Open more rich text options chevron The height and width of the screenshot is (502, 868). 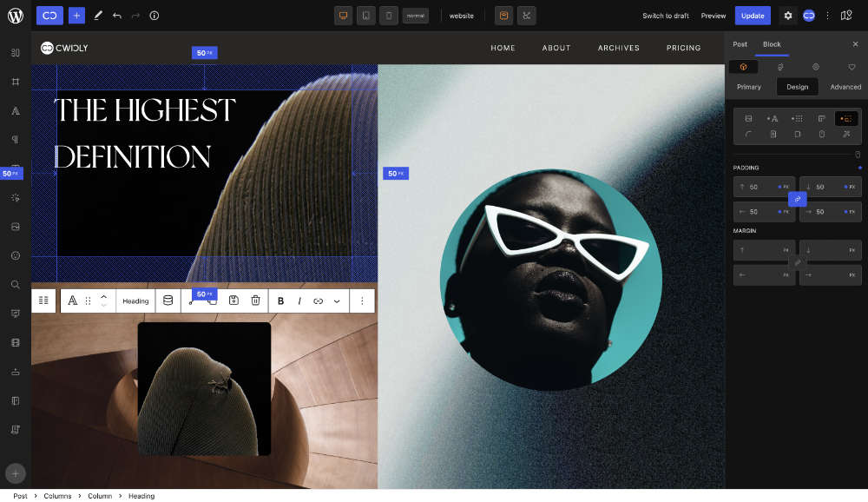pos(337,301)
